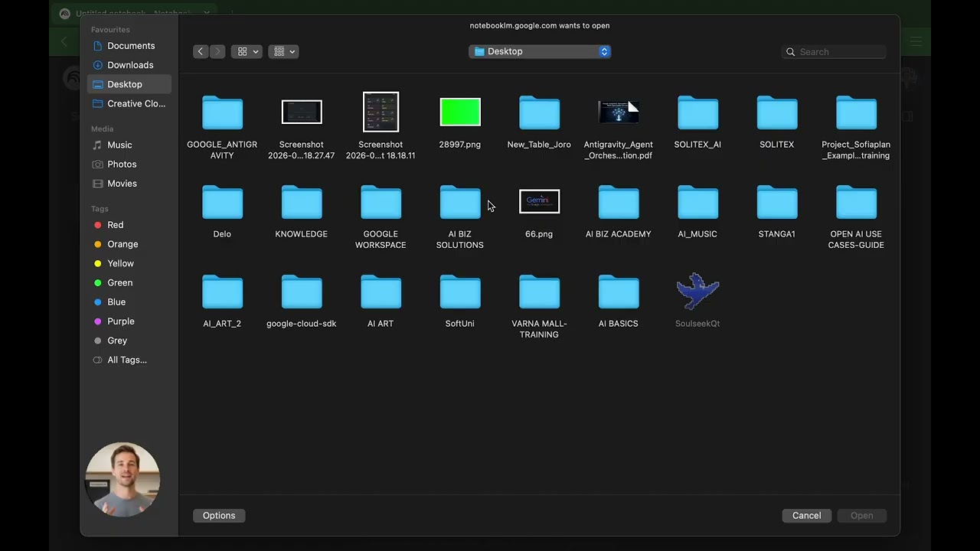Click the Cancel button

point(807,516)
